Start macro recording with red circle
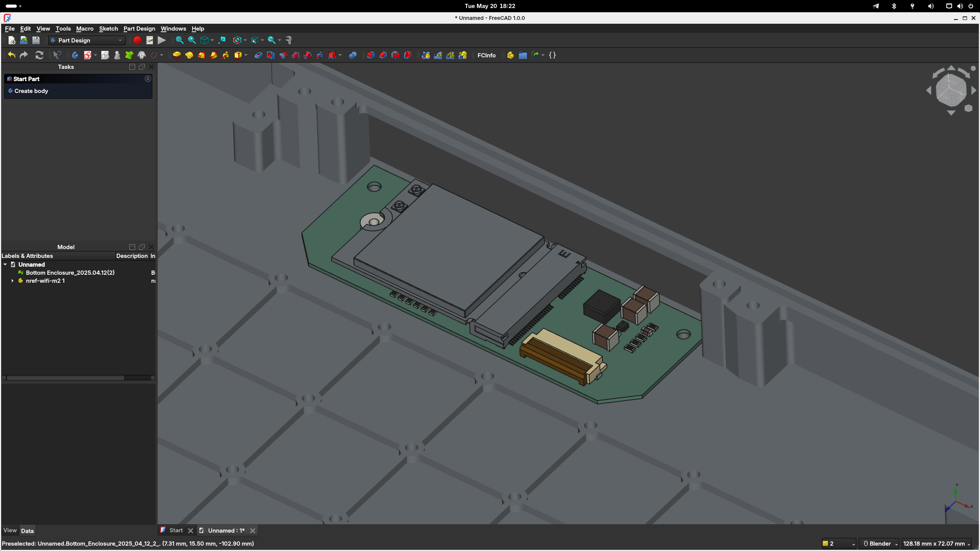This screenshot has width=980, height=551. pos(137,40)
